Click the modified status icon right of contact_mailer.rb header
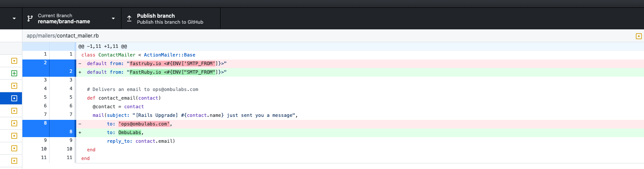 pyautogui.click(x=639, y=36)
